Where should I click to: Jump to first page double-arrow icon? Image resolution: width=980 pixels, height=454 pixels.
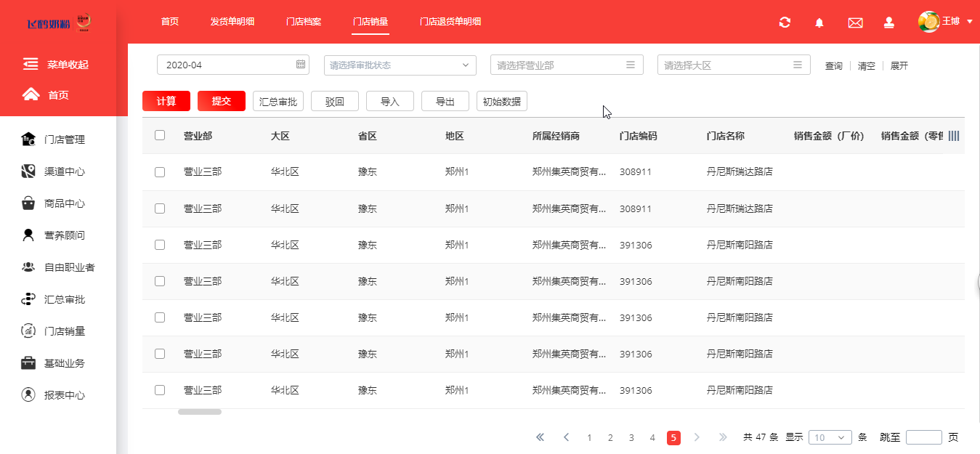(x=540, y=437)
